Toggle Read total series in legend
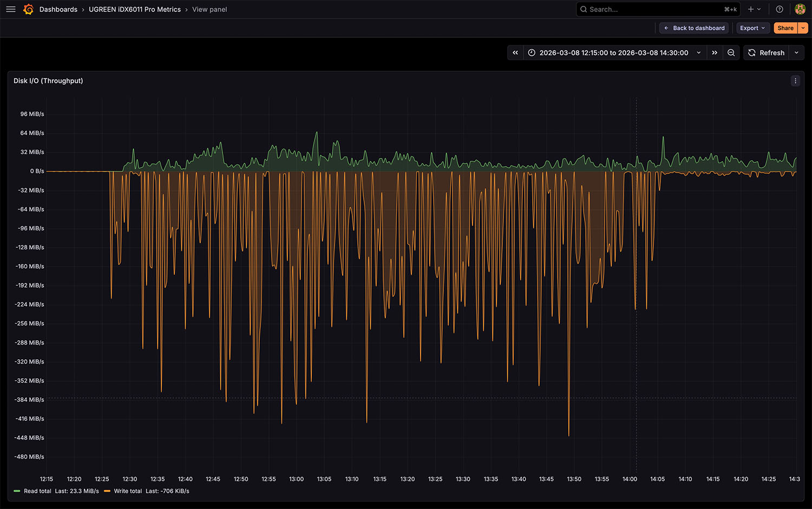Screen dimensions: 812x509 (37, 491)
